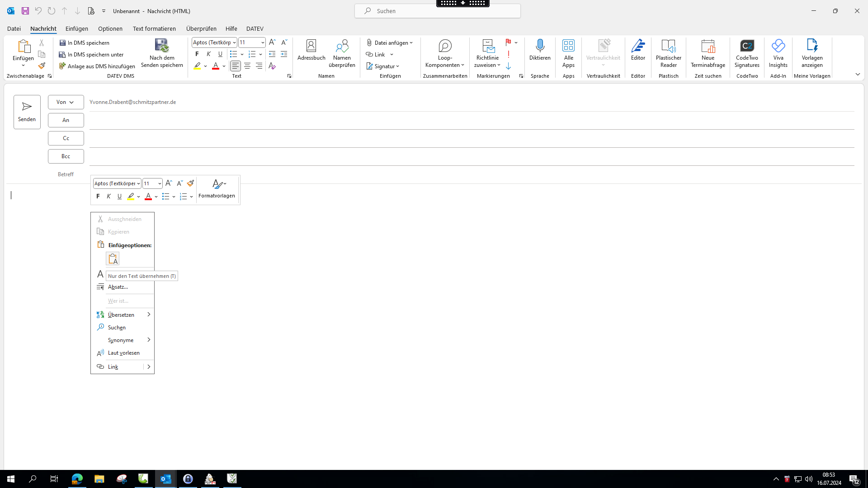Screen dimensions: 868x488
Task: Open the Signatur dropdown
Action: (383, 66)
